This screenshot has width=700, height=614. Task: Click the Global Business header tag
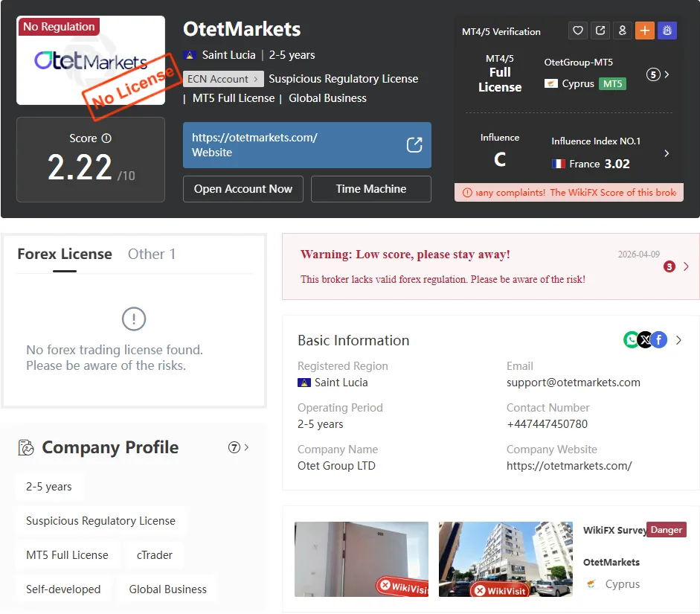pos(327,98)
